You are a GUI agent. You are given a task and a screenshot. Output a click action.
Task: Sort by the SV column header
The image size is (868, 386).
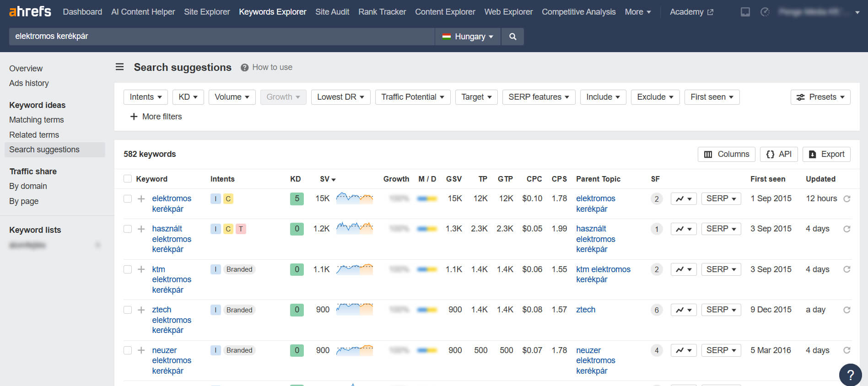pos(328,179)
